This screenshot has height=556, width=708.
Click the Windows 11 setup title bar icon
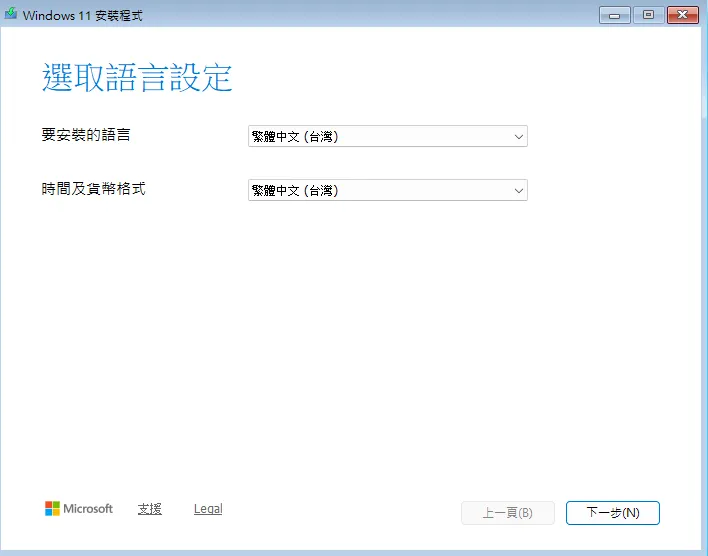point(10,14)
